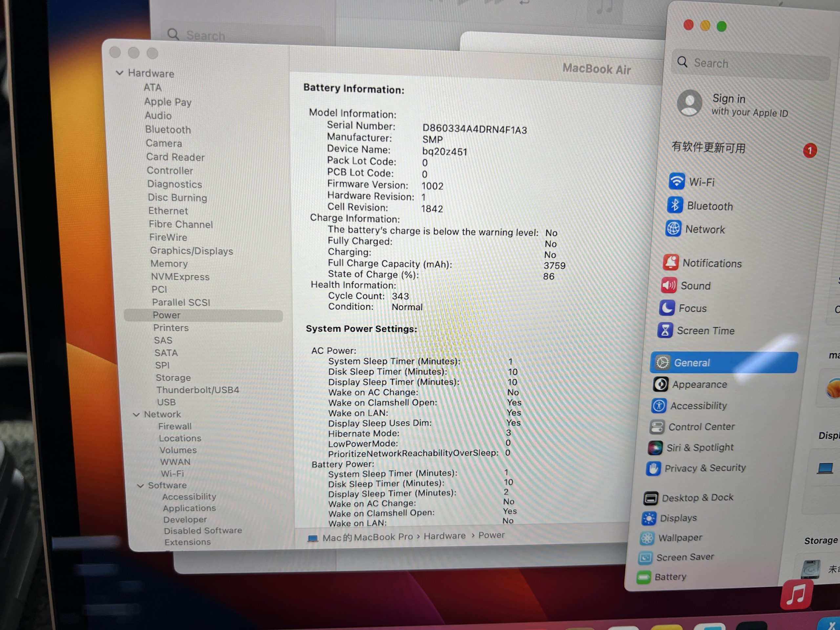Click the computer icon in the path bar
The image size is (840, 630).
pos(313,538)
